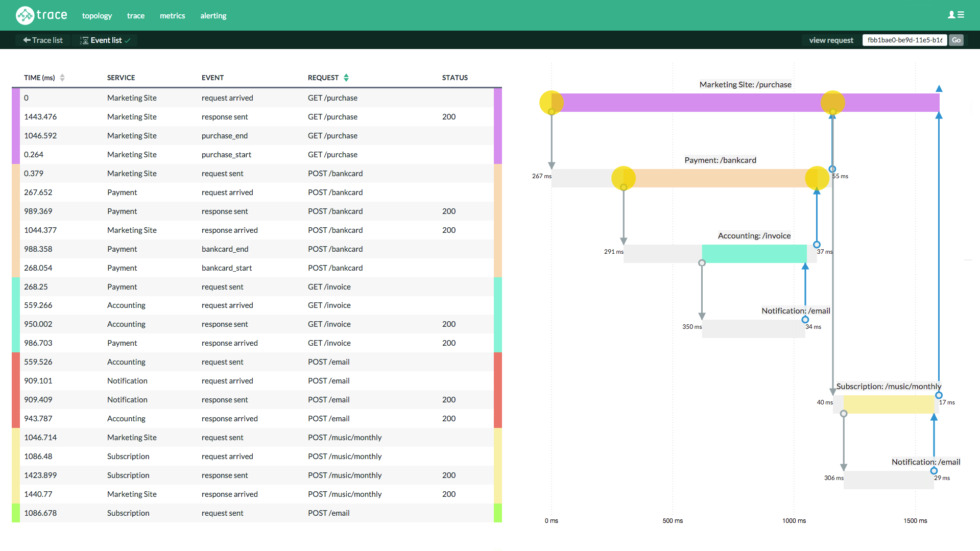
Task: Go to the alerting page
Action: (x=213, y=16)
